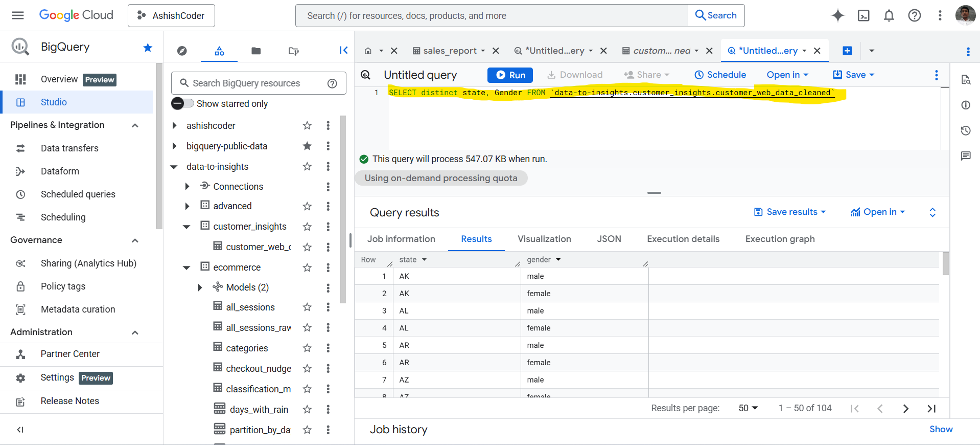The image size is (980, 445).
Task: Change Results per page 50 dropdown
Action: pyautogui.click(x=749, y=408)
